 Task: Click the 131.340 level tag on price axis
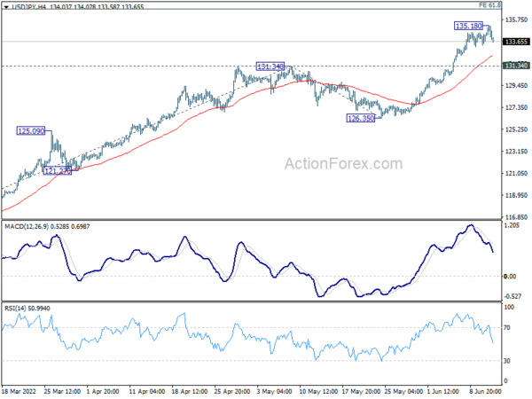pyautogui.click(x=516, y=66)
